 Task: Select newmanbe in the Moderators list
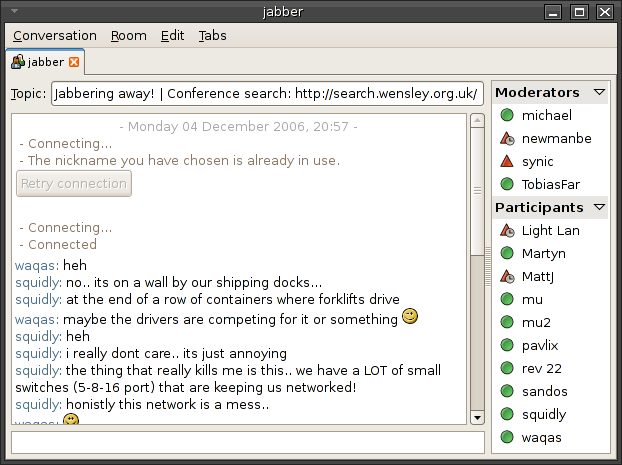(x=550, y=138)
